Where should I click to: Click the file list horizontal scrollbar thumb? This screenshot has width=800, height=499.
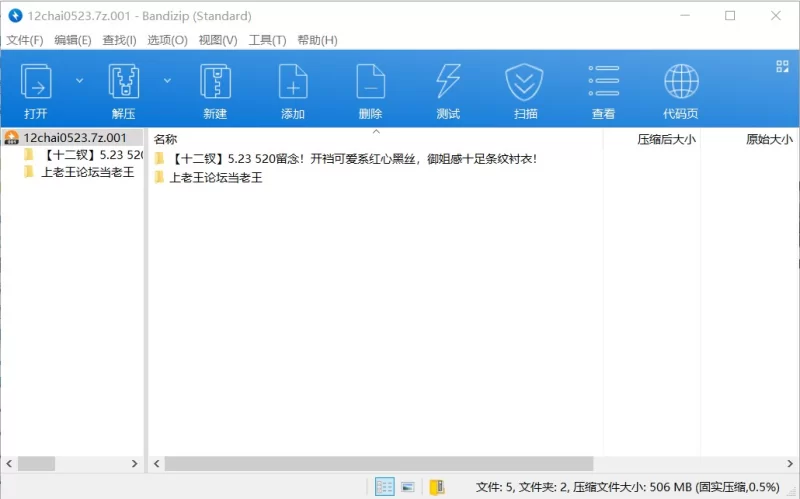coord(379,464)
